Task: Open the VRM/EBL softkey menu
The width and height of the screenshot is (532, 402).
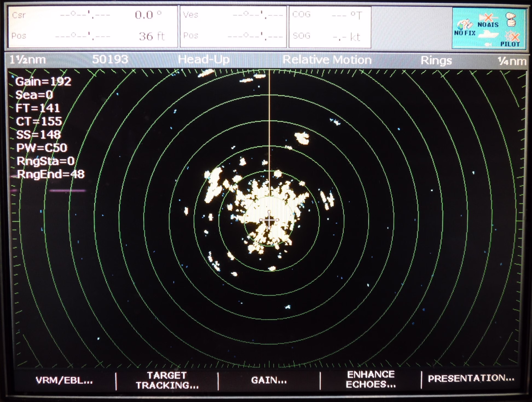Action: [64, 380]
